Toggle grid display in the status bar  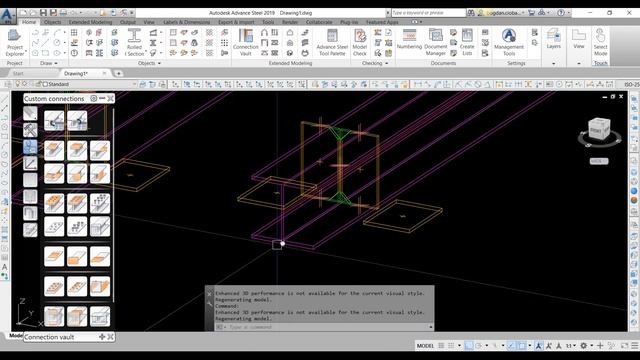pos(441,346)
